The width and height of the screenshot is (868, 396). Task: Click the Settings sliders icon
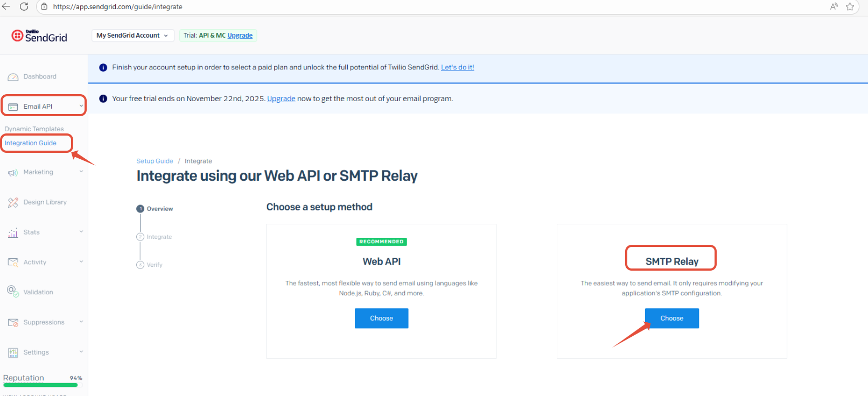pyautogui.click(x=13, y=352)
